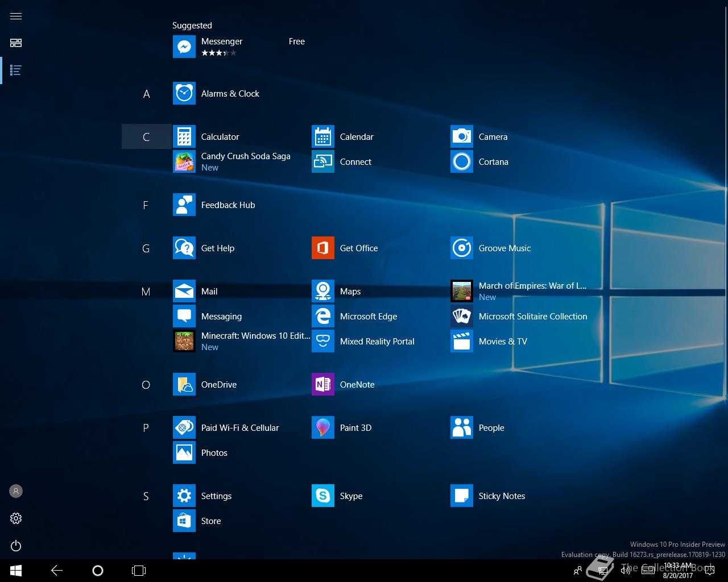728x582 pixels.
Task: Jump to letter index via the A header
Action: coord(146,94)
